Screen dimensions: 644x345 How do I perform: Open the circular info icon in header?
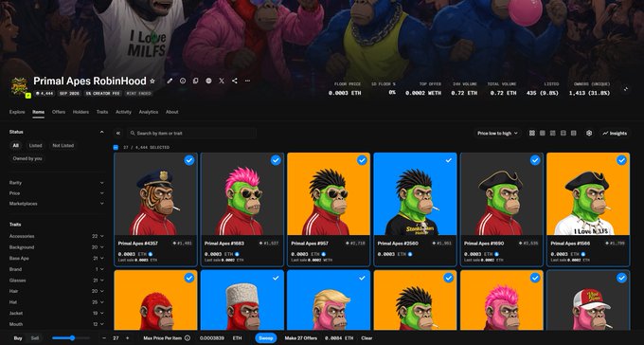[183, 81]
